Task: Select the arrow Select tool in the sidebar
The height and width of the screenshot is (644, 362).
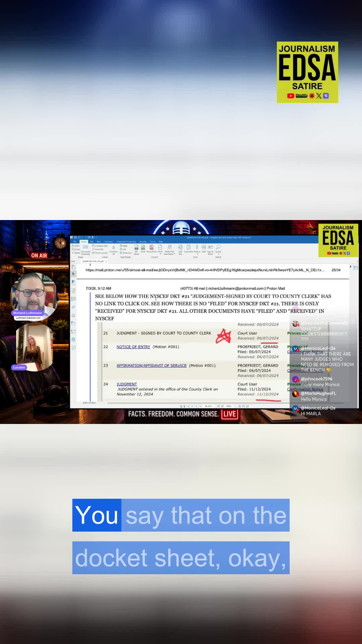Action: 73,274
